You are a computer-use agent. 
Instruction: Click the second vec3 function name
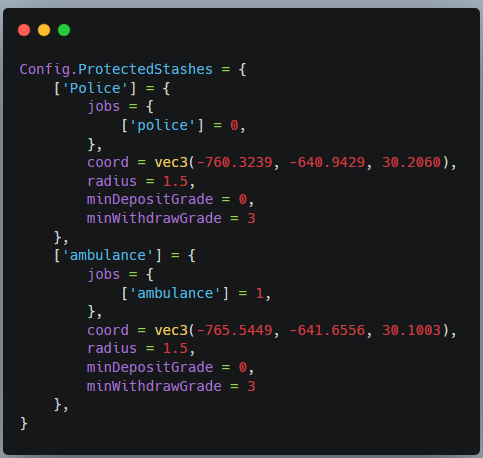pos(171,330)
